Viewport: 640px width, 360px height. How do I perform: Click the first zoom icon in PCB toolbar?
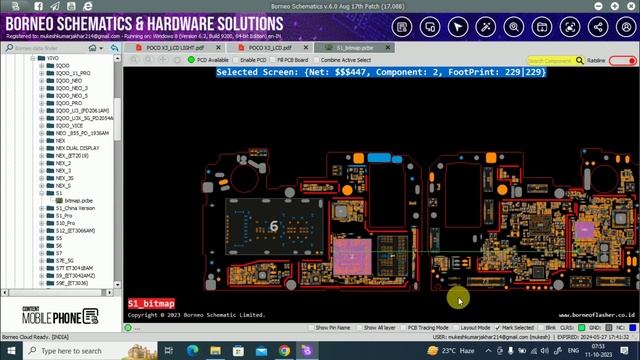click(x=134, y=60)
